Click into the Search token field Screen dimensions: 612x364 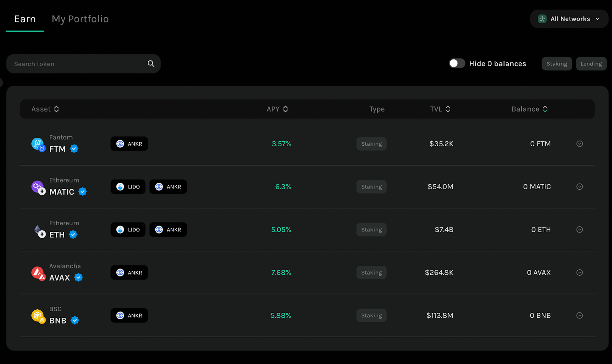(83, 63)
